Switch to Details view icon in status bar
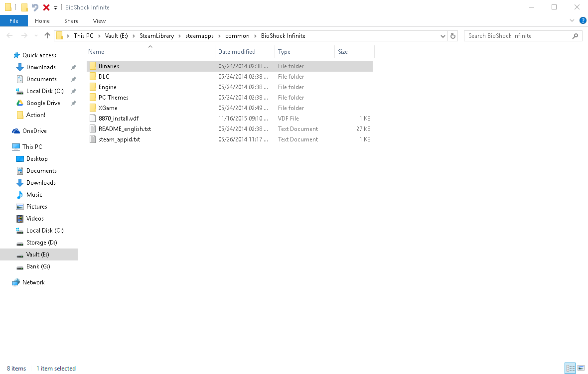 click(570, 368)
